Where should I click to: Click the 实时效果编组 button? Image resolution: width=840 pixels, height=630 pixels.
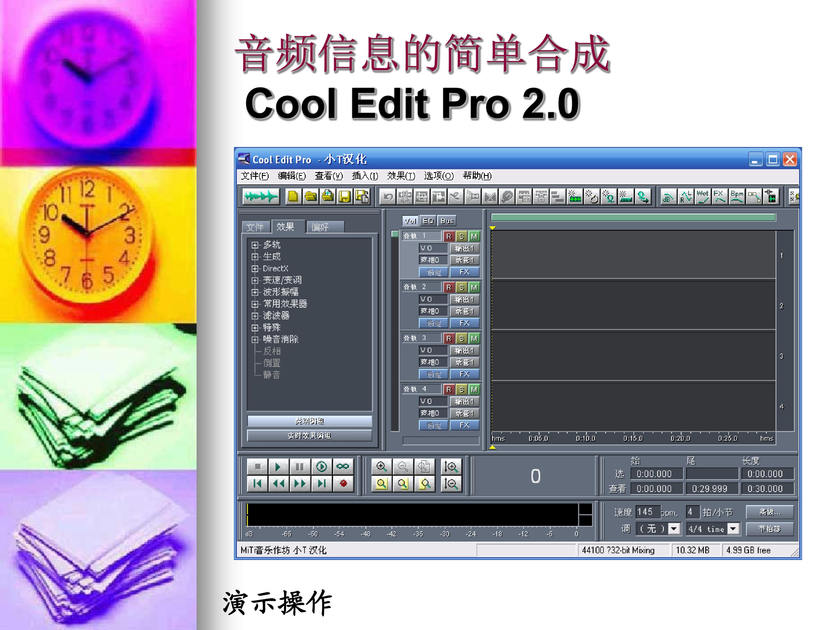click(x=309, y=435)
